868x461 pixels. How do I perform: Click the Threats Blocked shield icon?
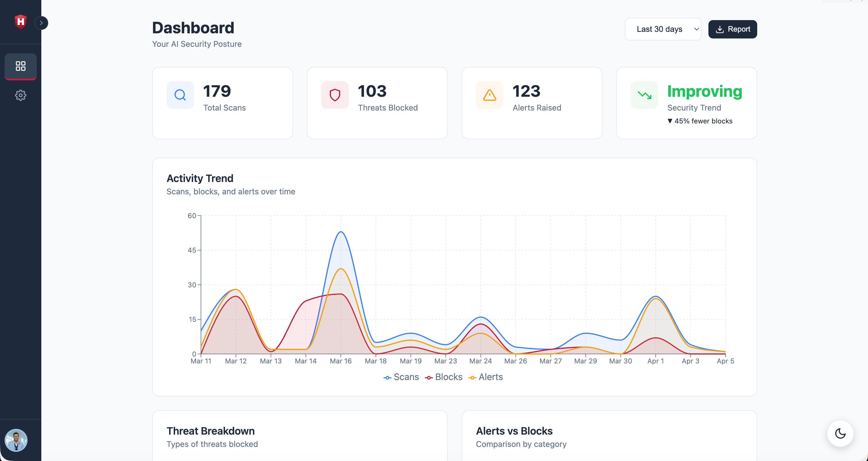pos(335,95)
